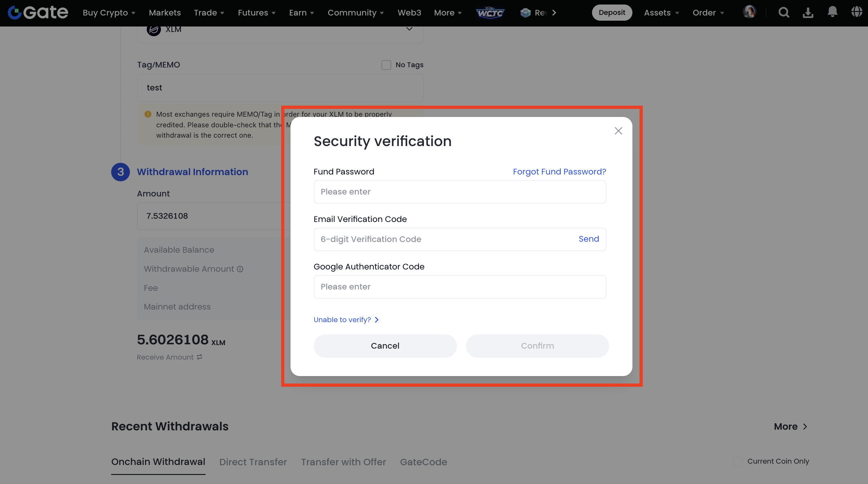Click the Fund Password input field

pyautogui.click(x=460, y=192)
